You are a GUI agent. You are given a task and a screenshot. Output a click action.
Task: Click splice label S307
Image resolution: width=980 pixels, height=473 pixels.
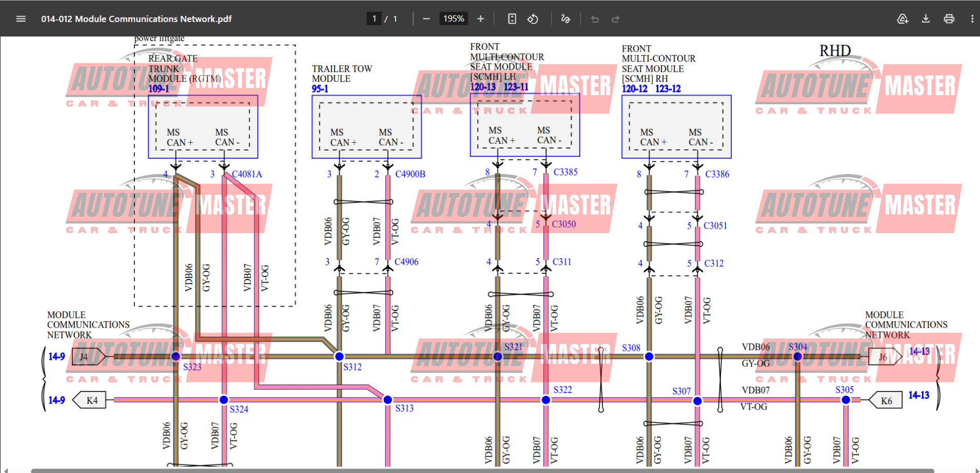[x=681, y=391]
